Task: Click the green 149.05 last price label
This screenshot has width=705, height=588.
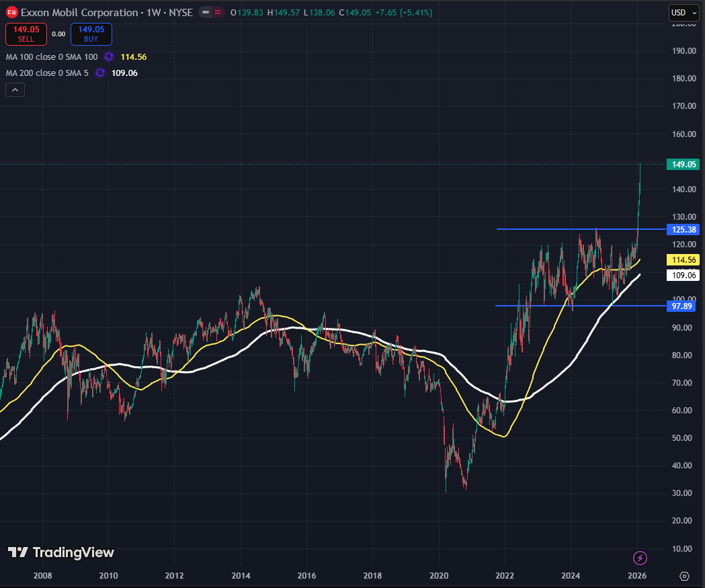Action: [x=683, y=165]
